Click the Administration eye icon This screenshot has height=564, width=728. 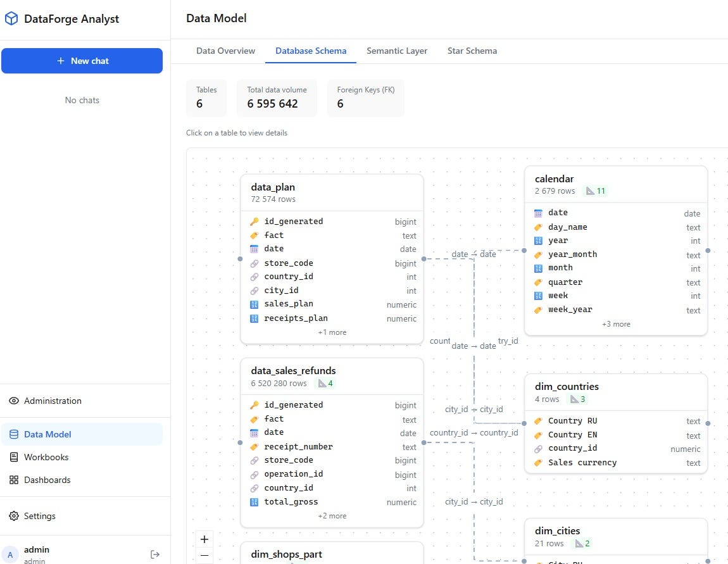[14, 401]
